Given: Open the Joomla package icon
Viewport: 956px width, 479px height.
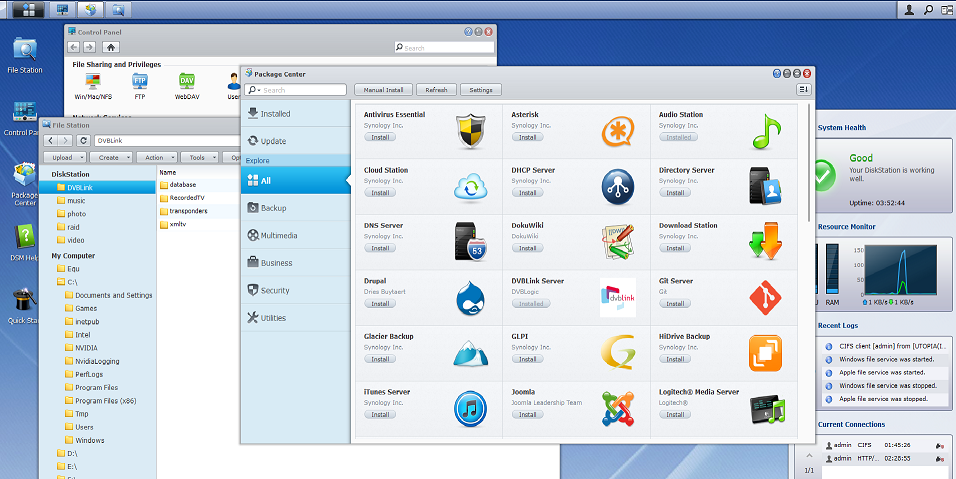Looking at the screenshot, I should coord(618,409).
